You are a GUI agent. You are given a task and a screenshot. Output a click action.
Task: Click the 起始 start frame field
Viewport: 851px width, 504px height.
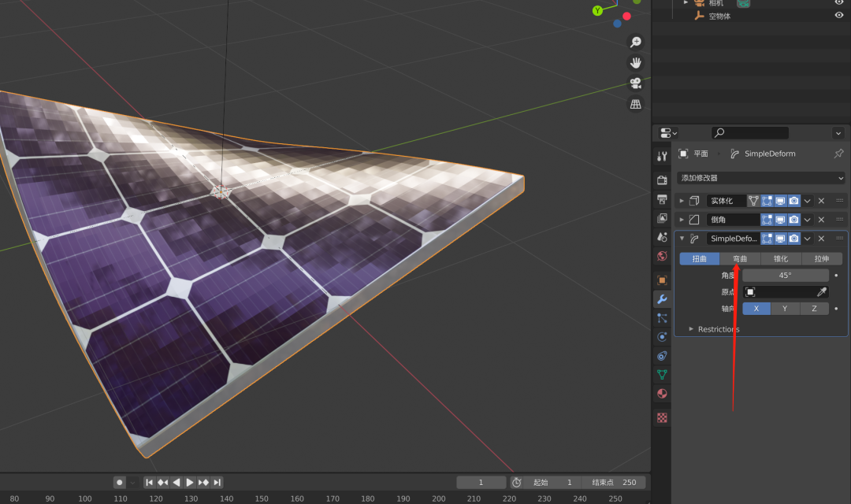[552, 482]
